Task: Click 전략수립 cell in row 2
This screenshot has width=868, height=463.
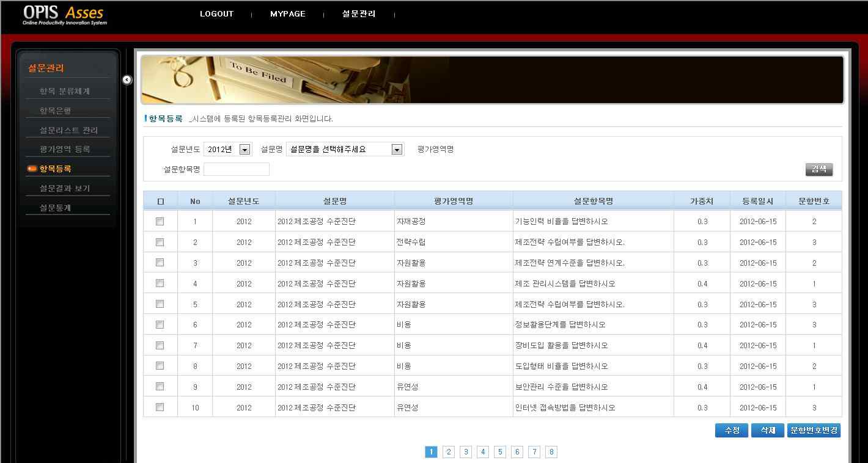Action: coord(411,242)
